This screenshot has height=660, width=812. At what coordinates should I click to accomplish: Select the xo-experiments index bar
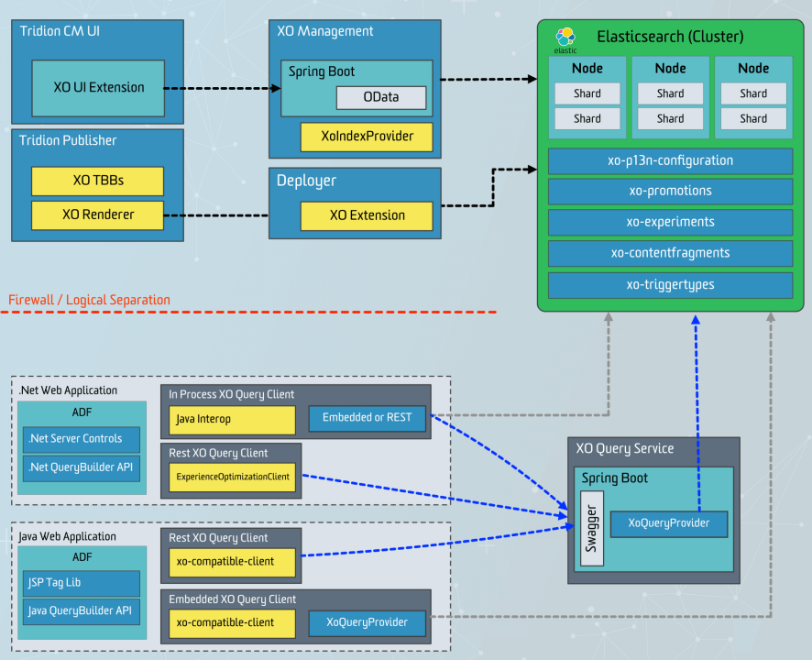[x=670, y=223]
